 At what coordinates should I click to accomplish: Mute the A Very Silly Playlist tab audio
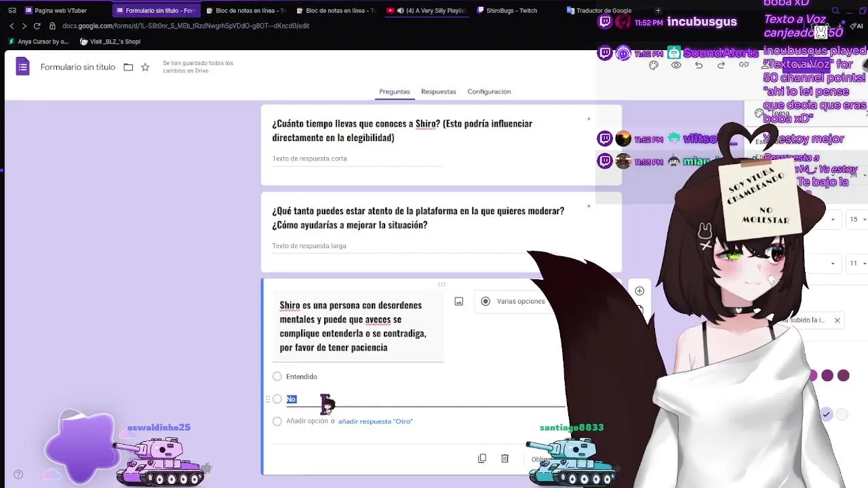400,10
